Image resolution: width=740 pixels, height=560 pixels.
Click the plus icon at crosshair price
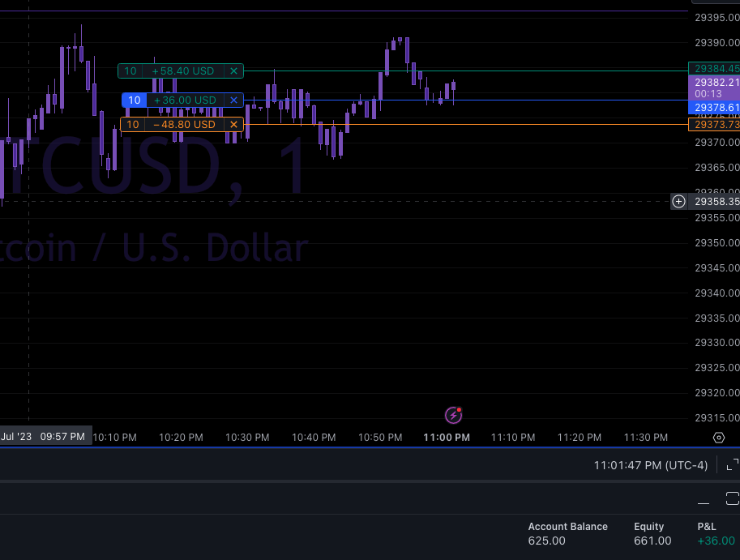[x=678, y=202]
